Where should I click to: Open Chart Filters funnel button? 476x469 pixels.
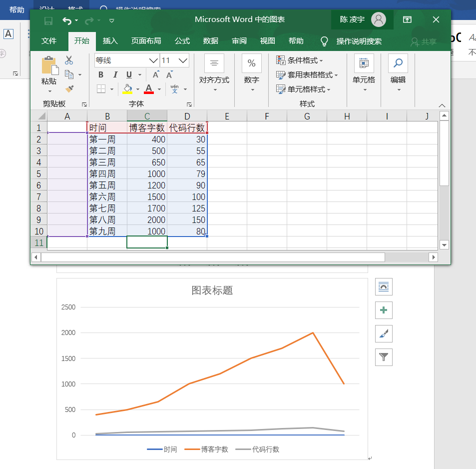(x=384, y=357)
